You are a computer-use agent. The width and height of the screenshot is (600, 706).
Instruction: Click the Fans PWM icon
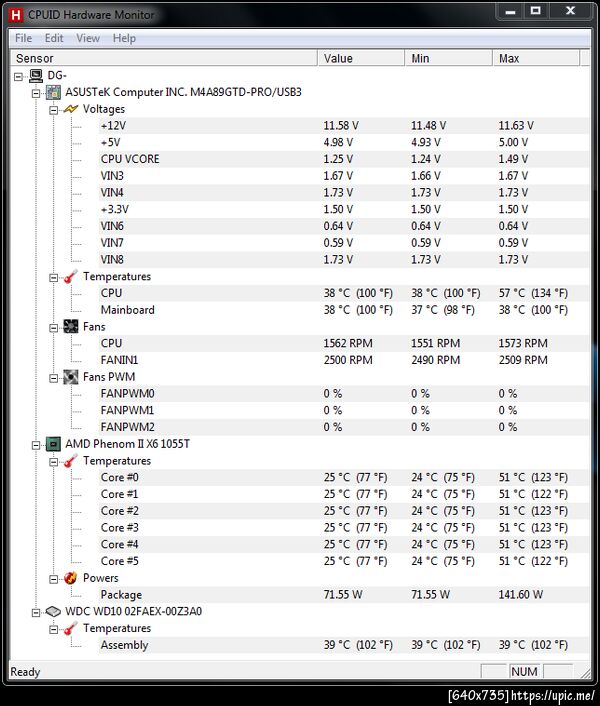(71, 377)
